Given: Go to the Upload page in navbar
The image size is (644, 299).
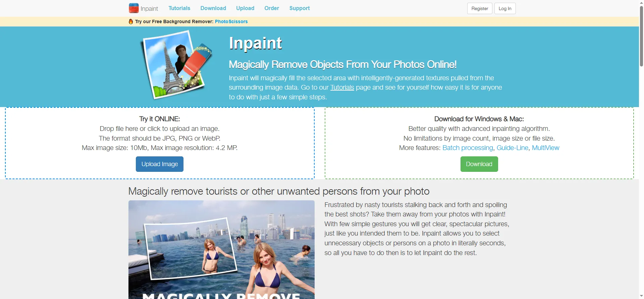Looking at the screenshot, I should coord(245,8).
